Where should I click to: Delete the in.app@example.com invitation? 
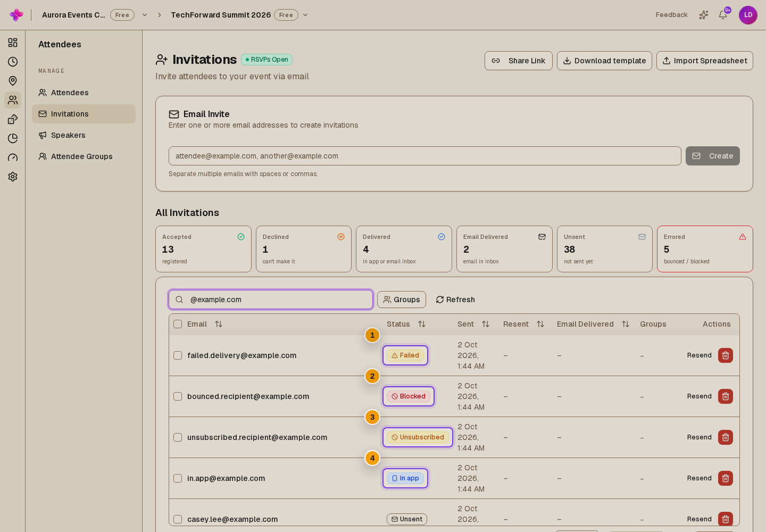point(726,478)
